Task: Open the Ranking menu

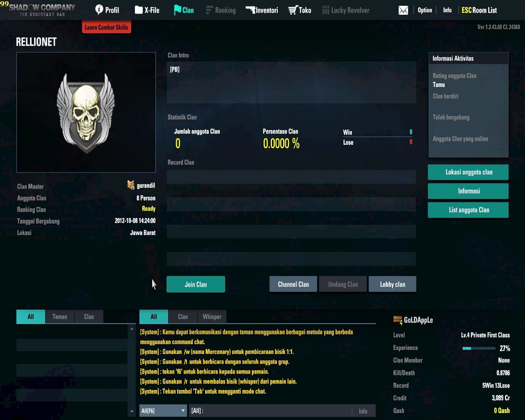Action: pos(221,10)
